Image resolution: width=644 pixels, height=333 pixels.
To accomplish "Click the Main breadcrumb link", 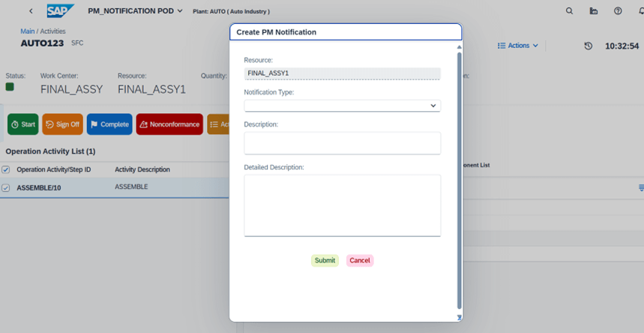I will coord(28,31).
